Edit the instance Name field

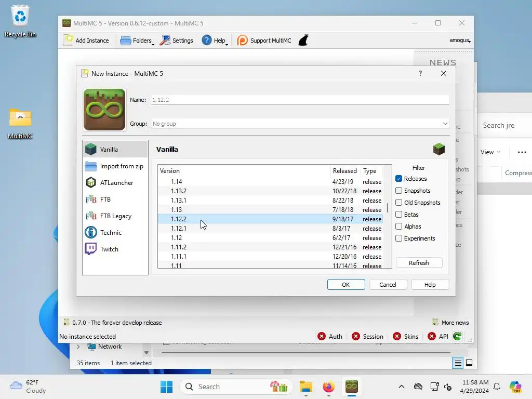[300, 100]
